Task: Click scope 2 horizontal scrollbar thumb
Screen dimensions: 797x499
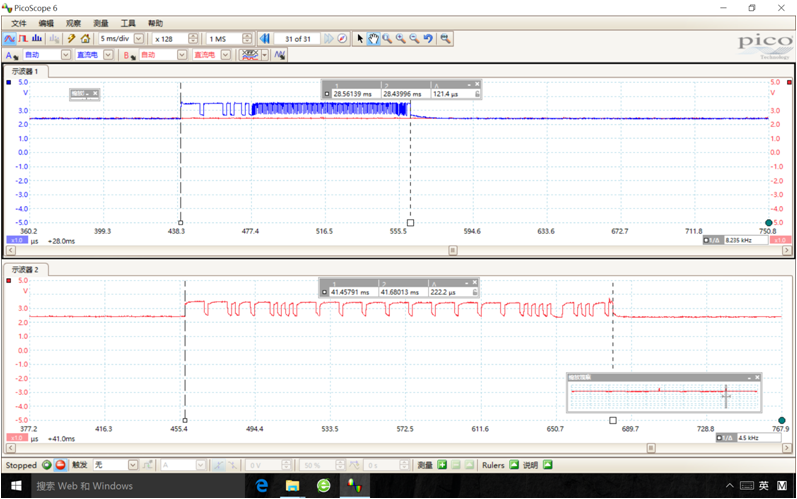Action: pos(651,448)
